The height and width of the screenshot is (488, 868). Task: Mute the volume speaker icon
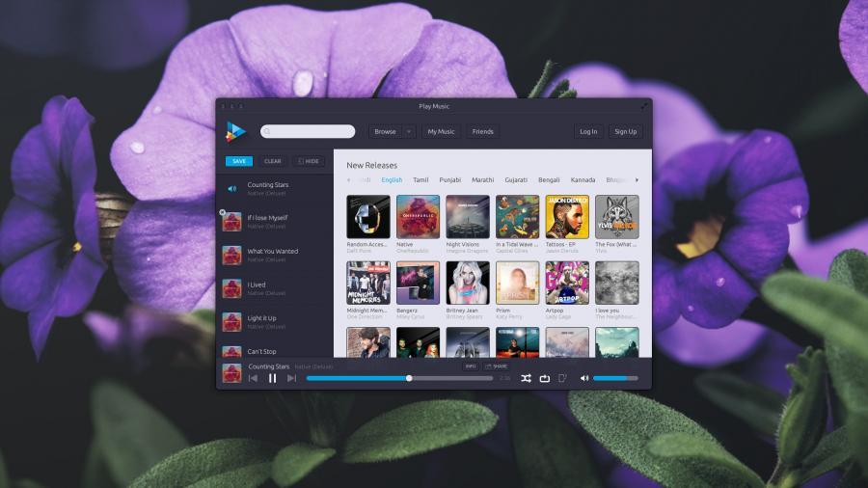pos(583,379)
